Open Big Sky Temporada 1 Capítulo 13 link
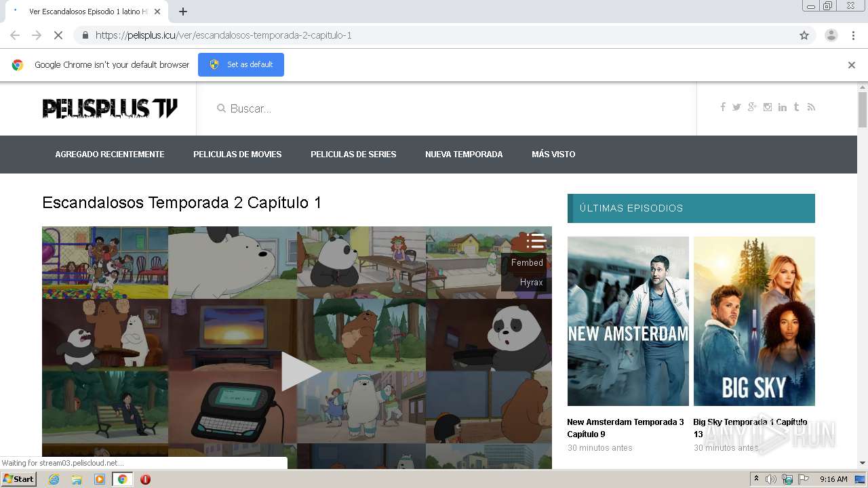The image size is (868, 488). [x=750, y=428]
